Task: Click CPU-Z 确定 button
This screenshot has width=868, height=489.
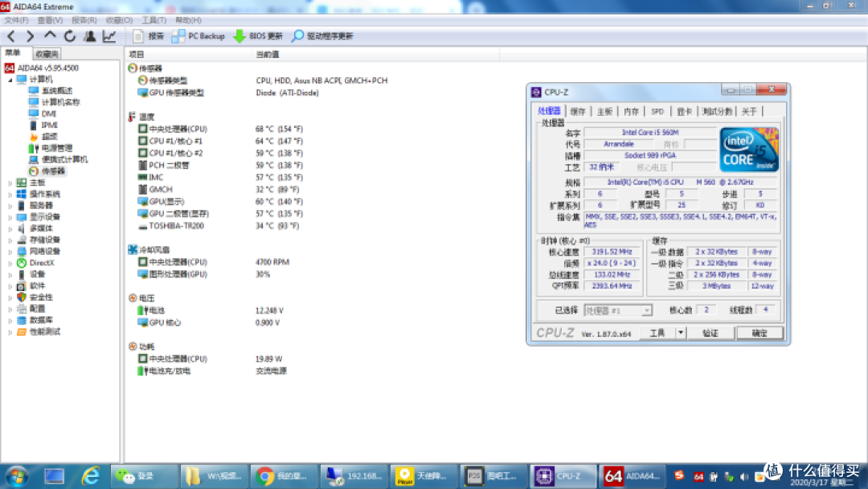Action: pyautogui.click(x=759, y=334)
